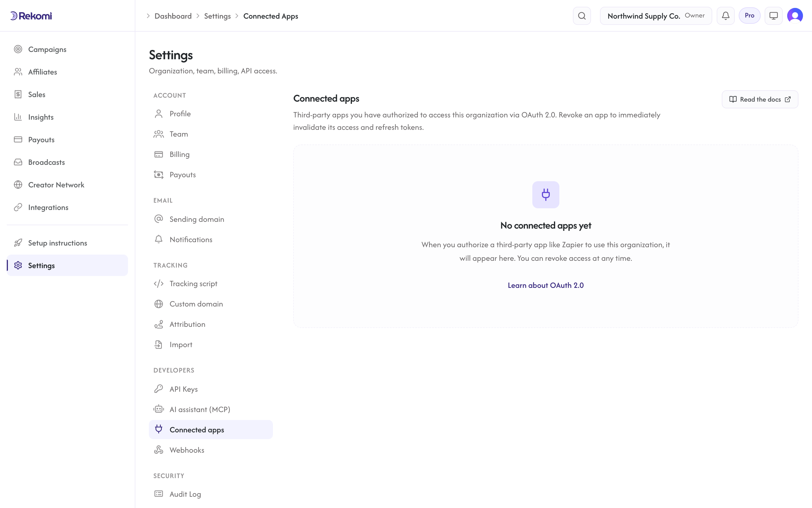The image size is (812, 508).
Task: Click the AI assistant robot icon
Action: point(159,409)
